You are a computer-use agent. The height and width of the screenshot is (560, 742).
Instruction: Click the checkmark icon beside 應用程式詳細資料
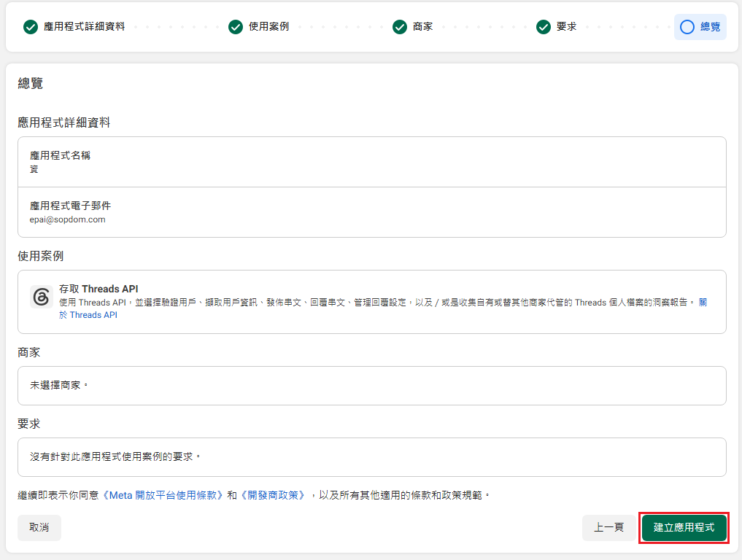31,27
